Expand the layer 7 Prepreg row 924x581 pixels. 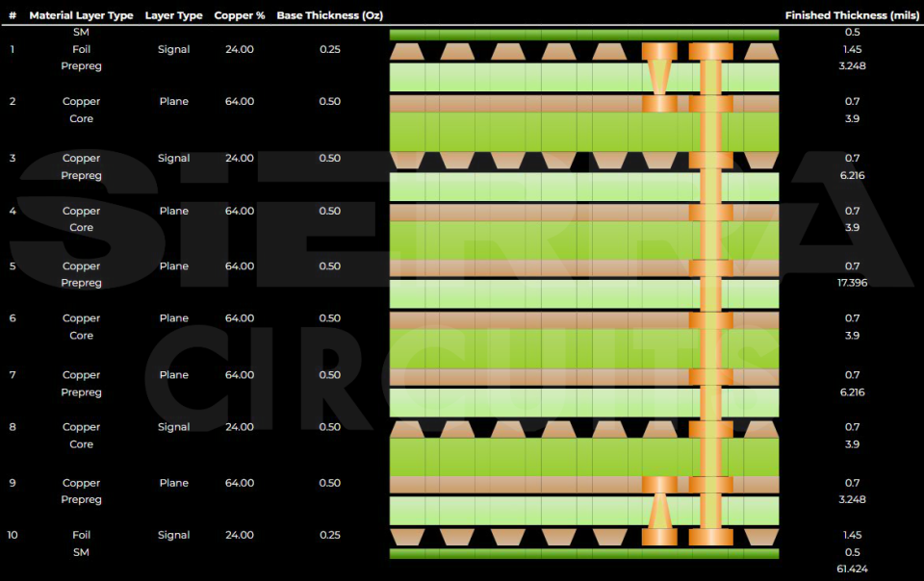pos(82,392)
